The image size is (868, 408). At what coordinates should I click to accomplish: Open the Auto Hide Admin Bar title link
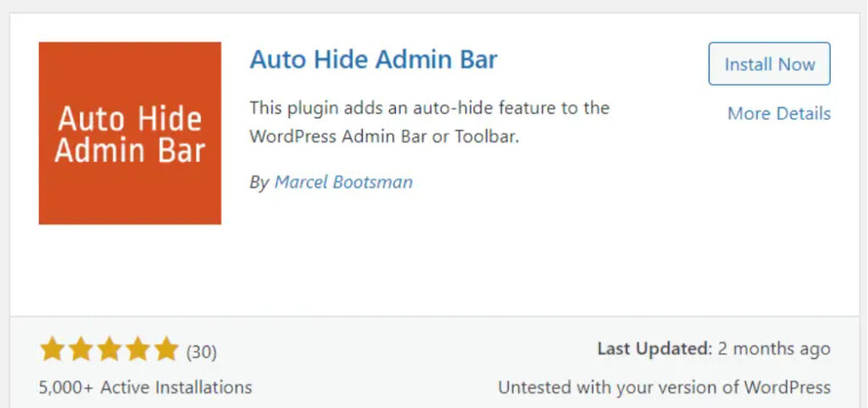pyautogui.click(x=374, y=59)
